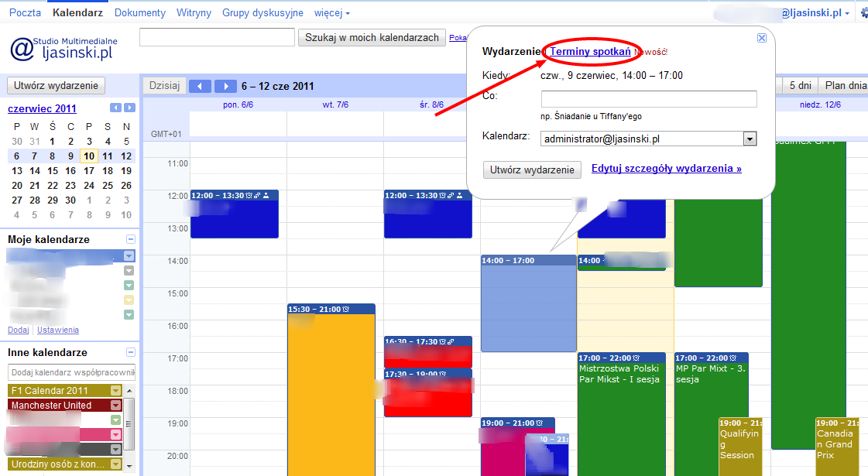Switch to the 5 dni view
This screenshot has height=476, width=868.
point(800,85)
